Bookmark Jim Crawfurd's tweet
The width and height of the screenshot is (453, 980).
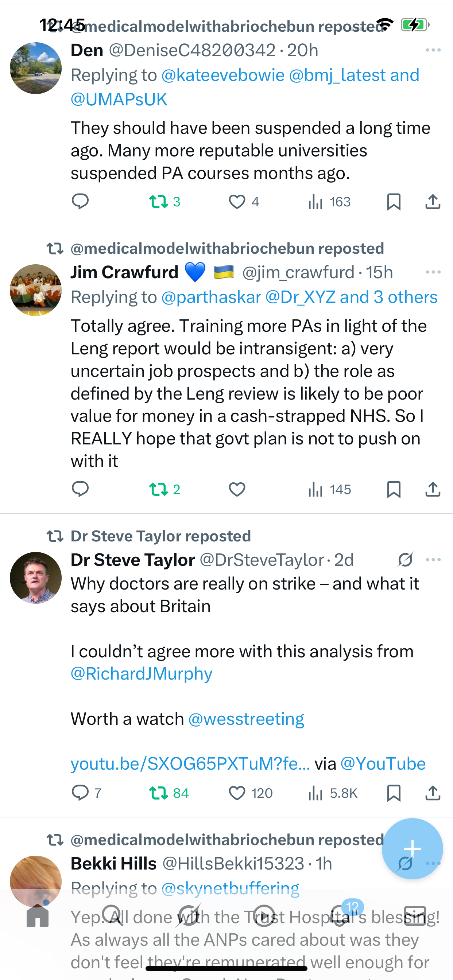click(x=394, y=489)
